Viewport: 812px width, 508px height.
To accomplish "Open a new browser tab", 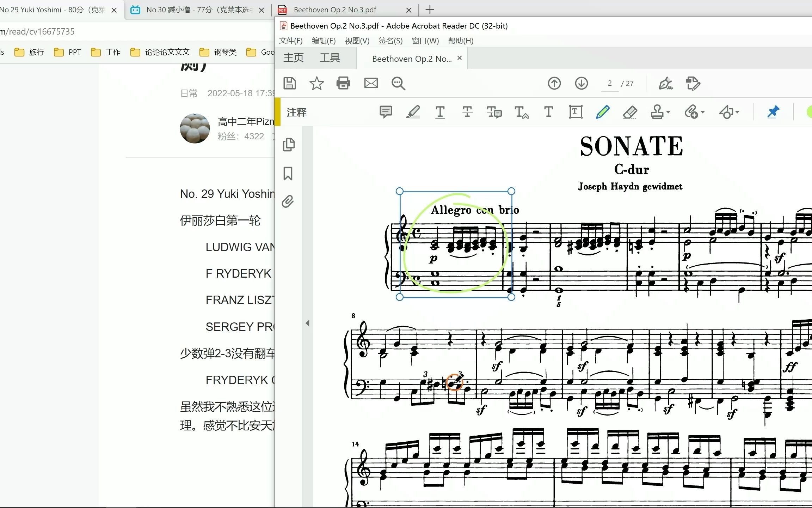I will click(x=430, y=10).
